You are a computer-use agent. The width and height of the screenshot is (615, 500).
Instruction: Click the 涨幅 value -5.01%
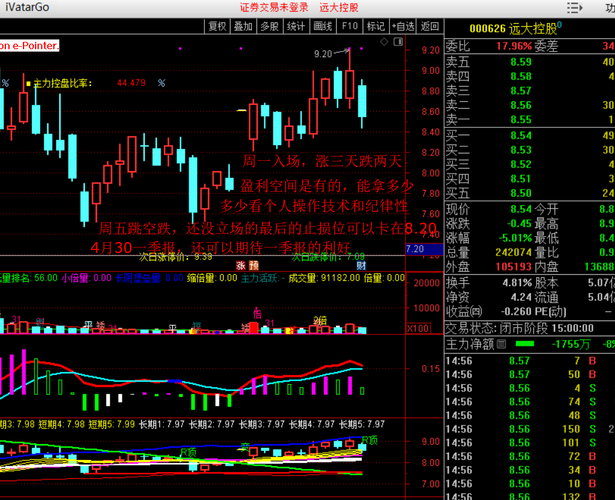pos(515,238)
